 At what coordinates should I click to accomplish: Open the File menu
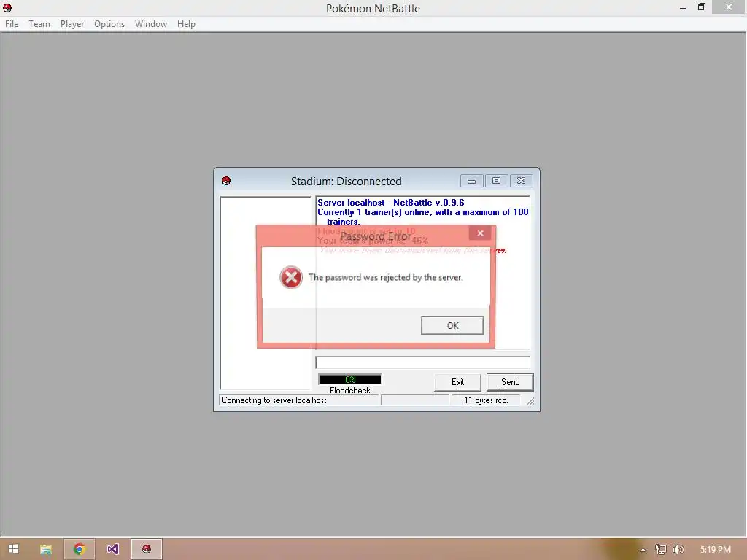point(12,24)
